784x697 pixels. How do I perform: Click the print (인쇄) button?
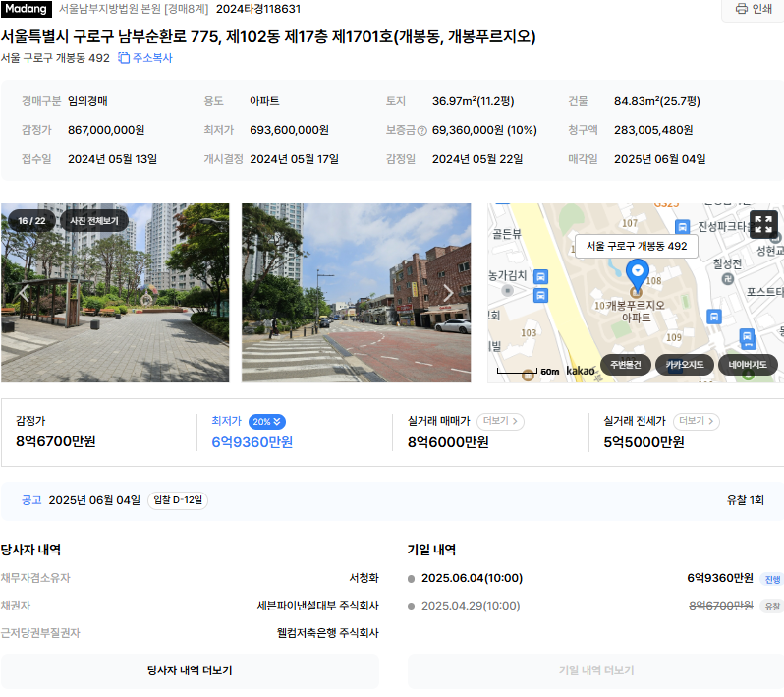[754, 9]
